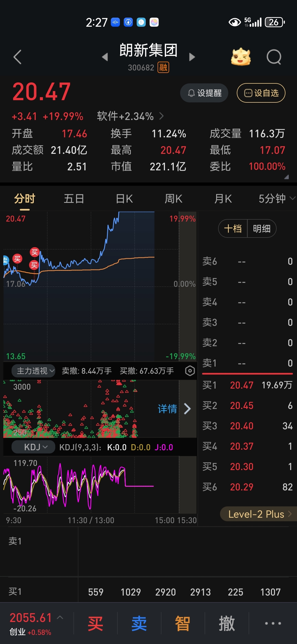Open the blue 卖 sell button

139,623
